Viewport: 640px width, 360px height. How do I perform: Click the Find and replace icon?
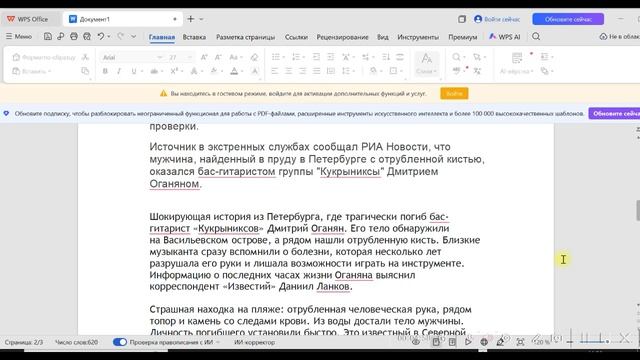[x=456, y=57]
